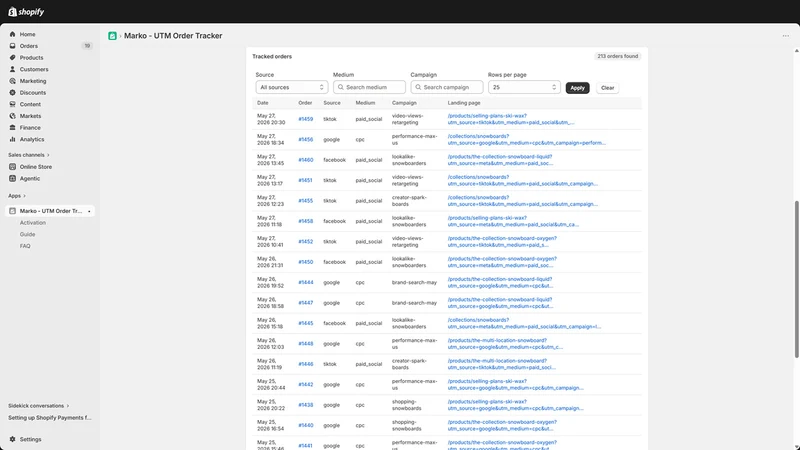Viewport: 800px width, 450px height.
Task: Click the Discounts icon in sidebar
Action: coord(12,93)
